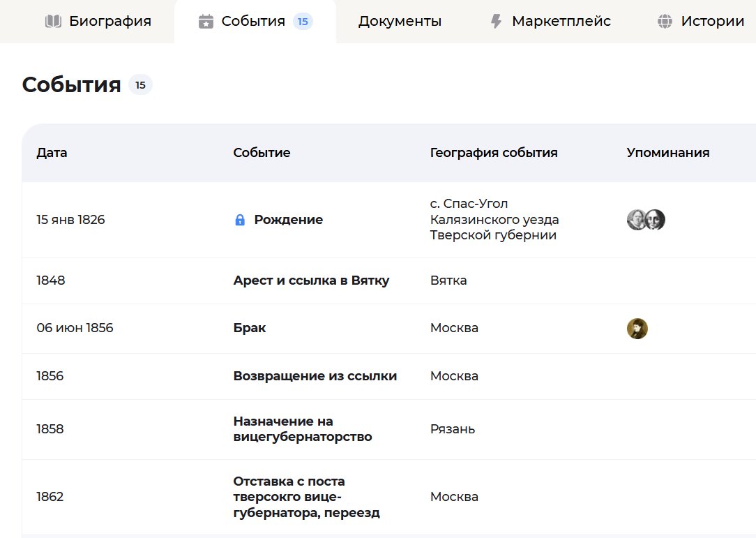The height and width of the screenshot is (538, 756).
Task: Click the Дата column header
Action: click(52, 152)
